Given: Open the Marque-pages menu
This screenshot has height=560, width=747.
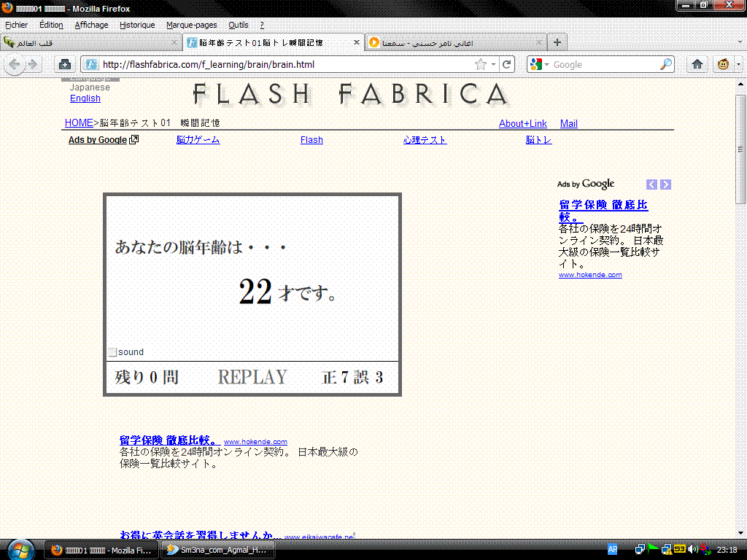Looking at the screenshot, I should coord(191,25).
